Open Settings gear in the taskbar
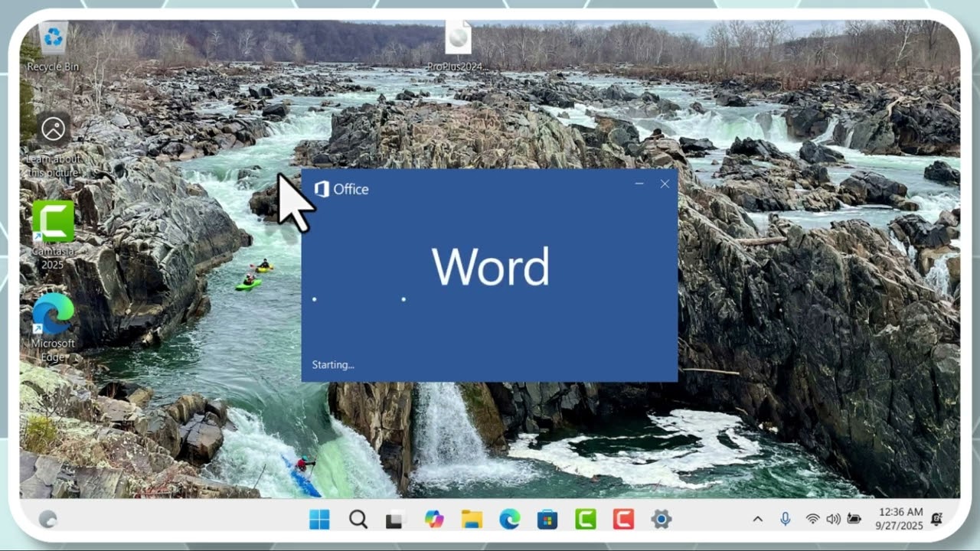980x551 pixels. (661, 520)
